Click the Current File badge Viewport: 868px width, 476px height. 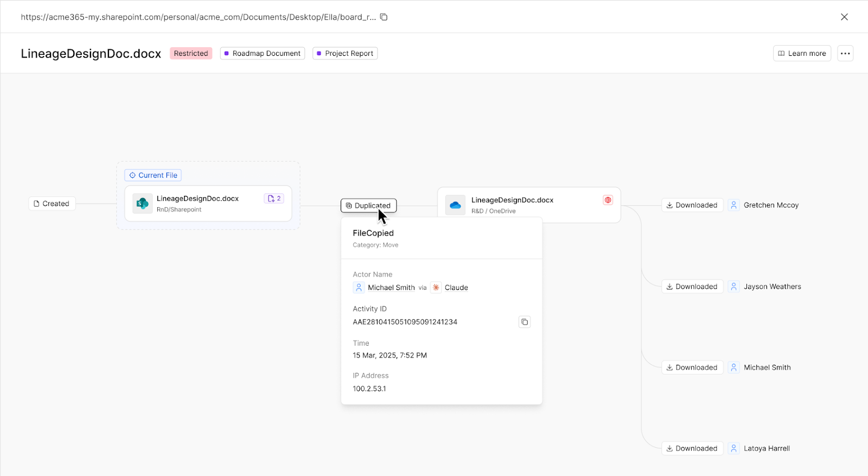click(153, 175)
